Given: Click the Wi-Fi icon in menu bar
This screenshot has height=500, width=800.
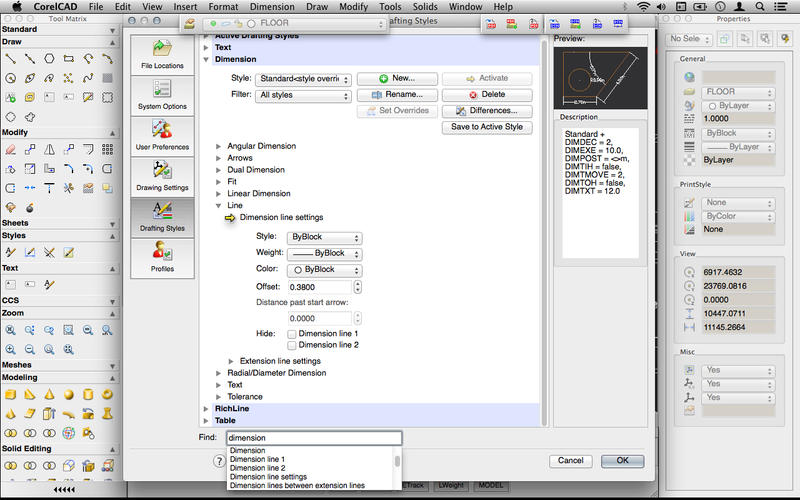Looking at the screenshot, I should point(643,7).
